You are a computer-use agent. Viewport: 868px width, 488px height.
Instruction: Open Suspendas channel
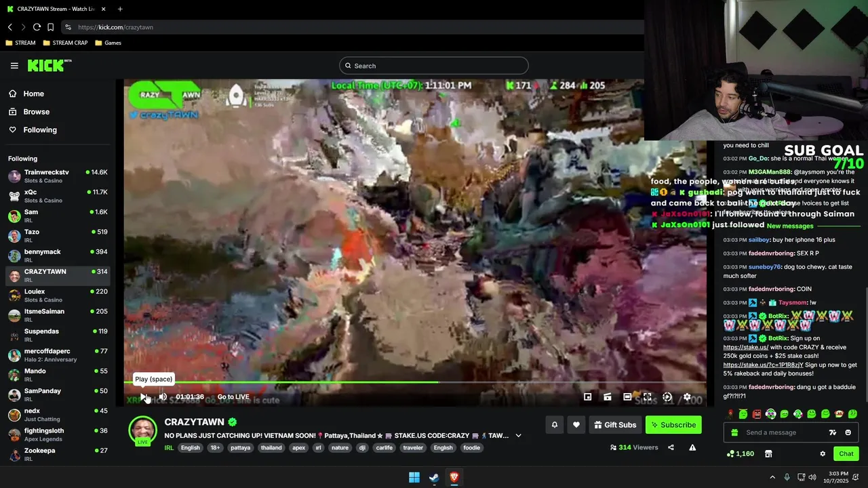pyautogui.click(x=58, y=335)
